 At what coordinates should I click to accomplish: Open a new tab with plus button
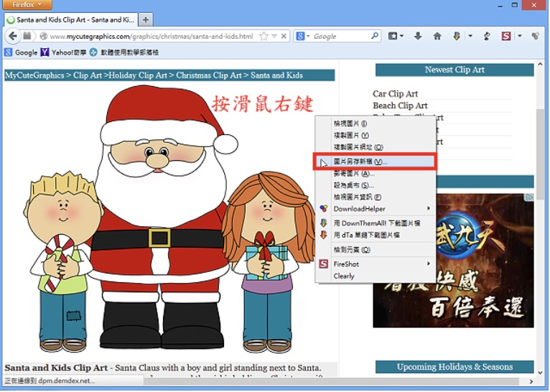pyautogui.click(x=146, y=19)
